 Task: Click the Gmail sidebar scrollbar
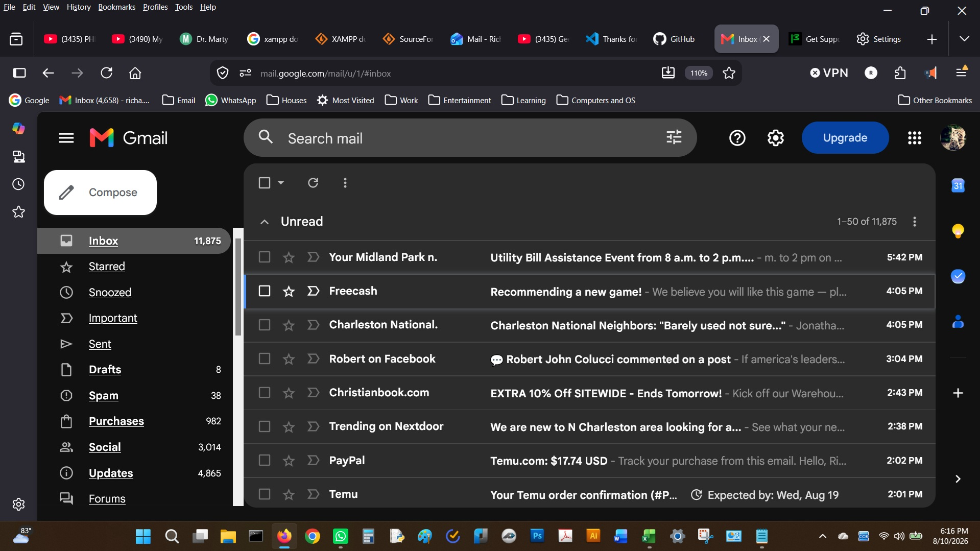tap(238, 286)
